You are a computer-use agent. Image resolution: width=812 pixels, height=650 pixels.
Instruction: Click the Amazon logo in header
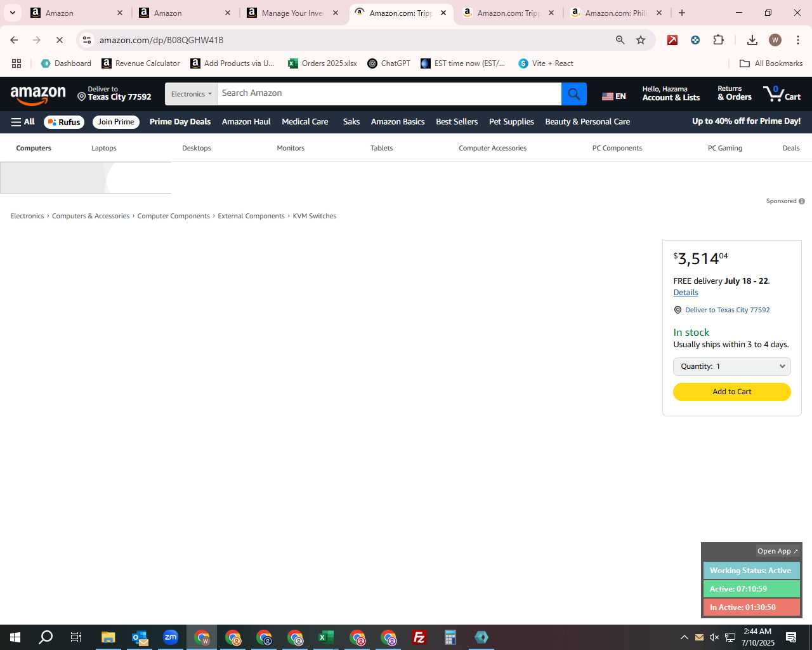pyautogui.click(x=38, y=95)
